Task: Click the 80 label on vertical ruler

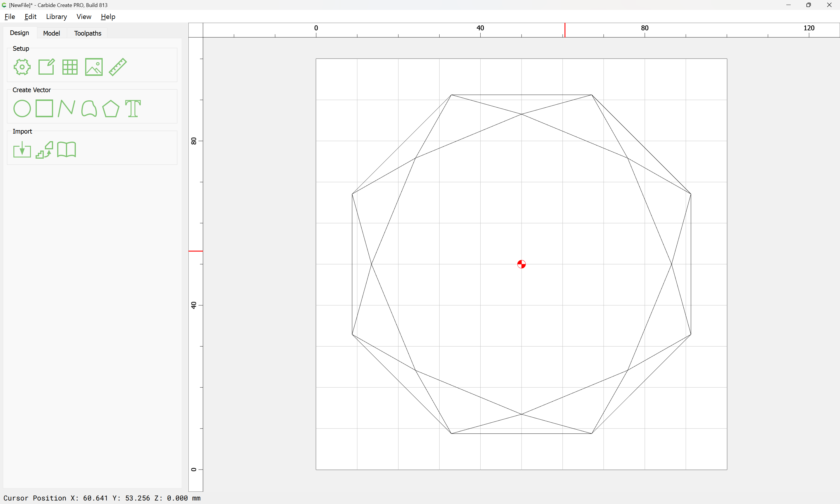Action: (x=194, y=141)
